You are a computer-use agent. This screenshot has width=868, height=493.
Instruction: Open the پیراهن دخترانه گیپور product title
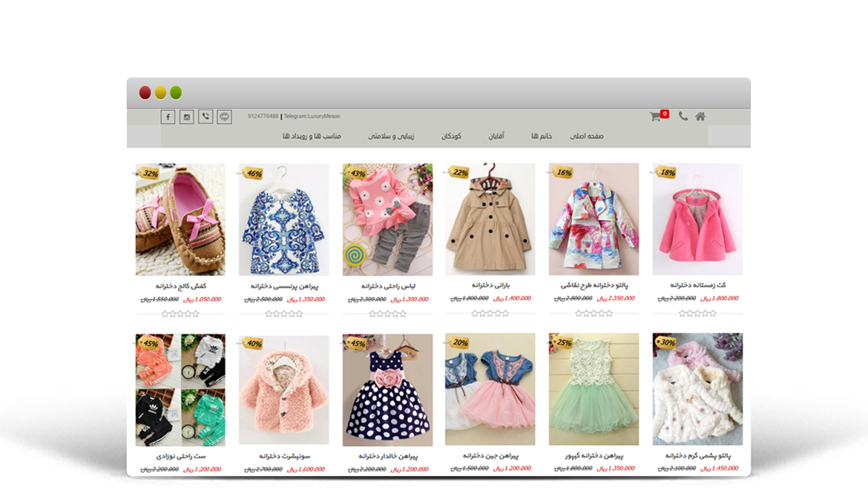[x=594, y=456]
